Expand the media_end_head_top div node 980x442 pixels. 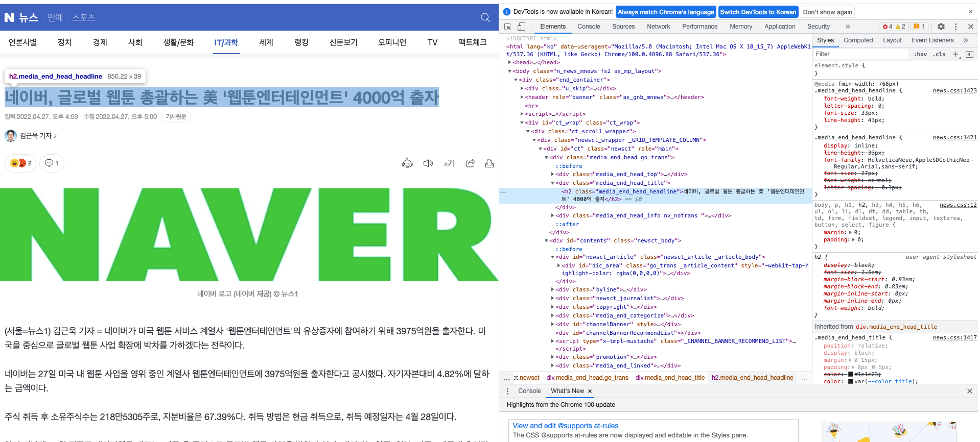(552, 174)
